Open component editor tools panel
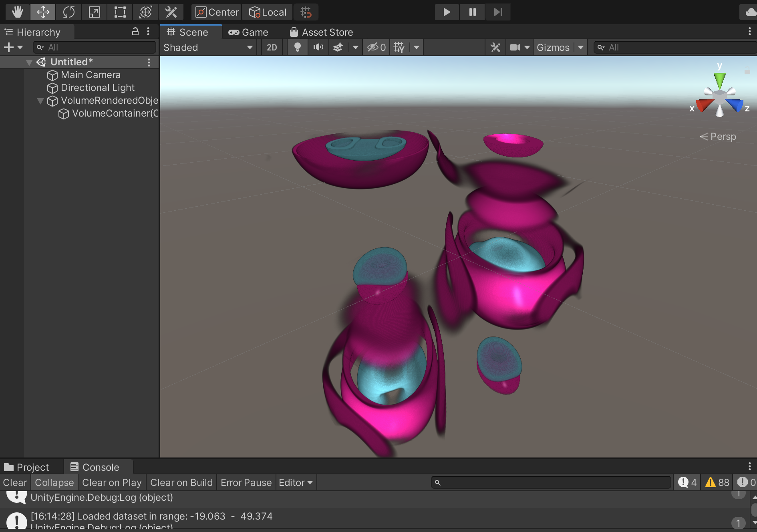This screenshot has height=532, width=757. click(495, 48)
